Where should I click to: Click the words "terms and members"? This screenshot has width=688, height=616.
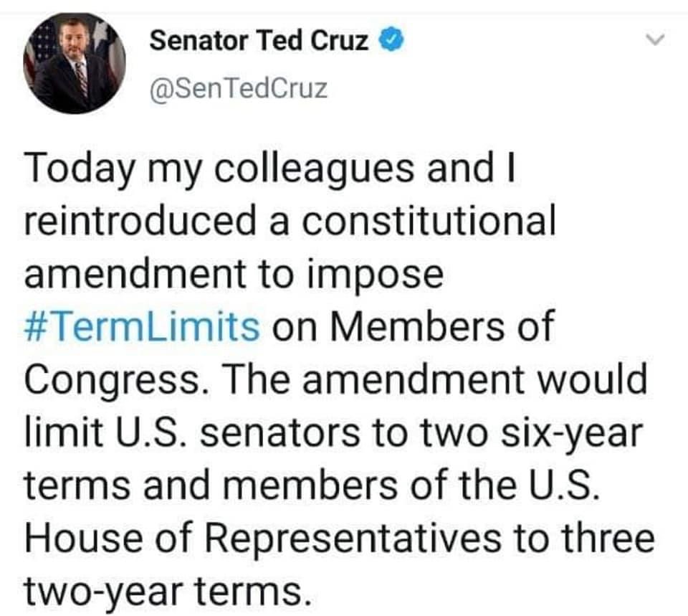(x=211, y=485)
